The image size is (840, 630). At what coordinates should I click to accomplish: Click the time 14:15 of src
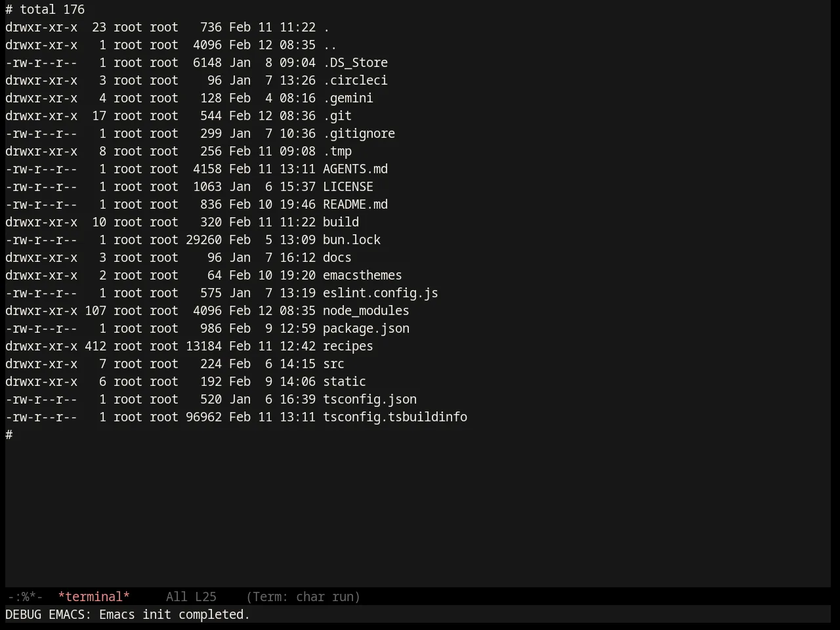(x=297, y=364)
